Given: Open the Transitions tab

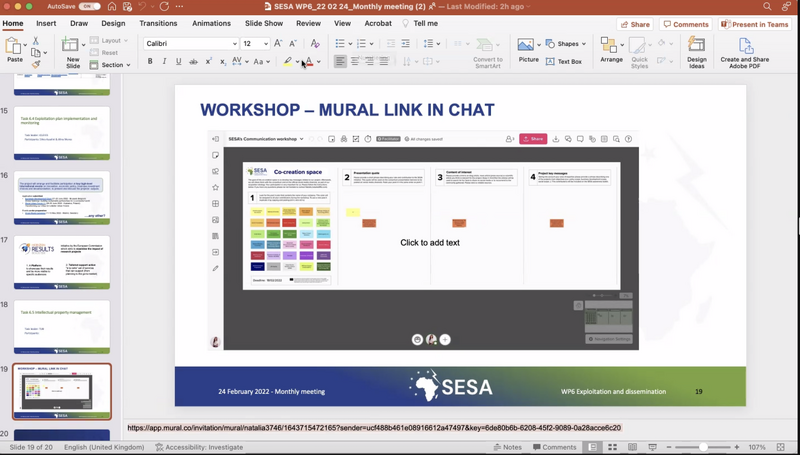Looking at the screenshot, I should tap(158, 23).
